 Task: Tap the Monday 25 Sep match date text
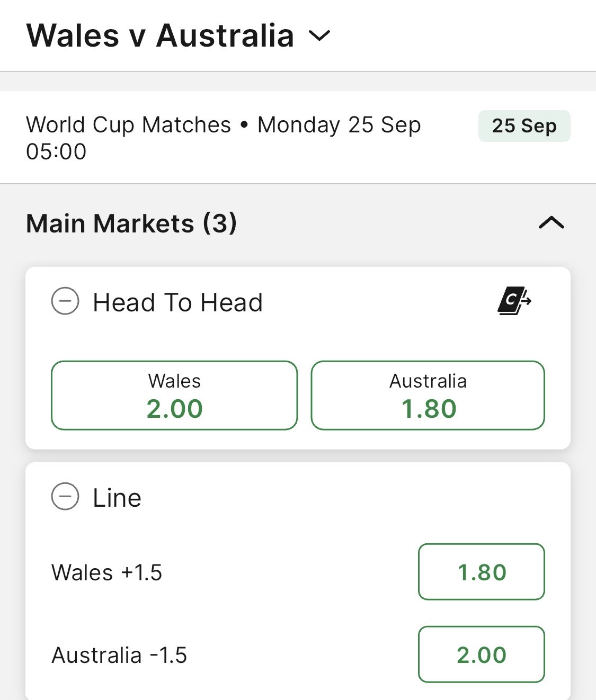(x=339, y=125)
